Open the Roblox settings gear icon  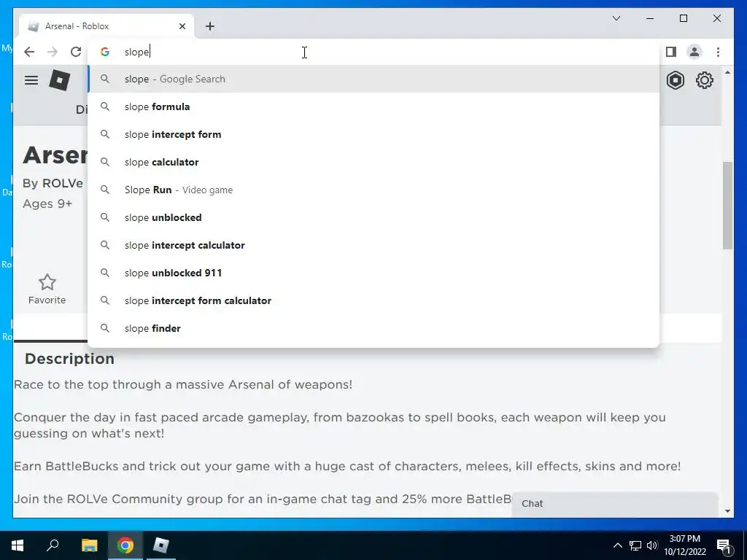704,80
